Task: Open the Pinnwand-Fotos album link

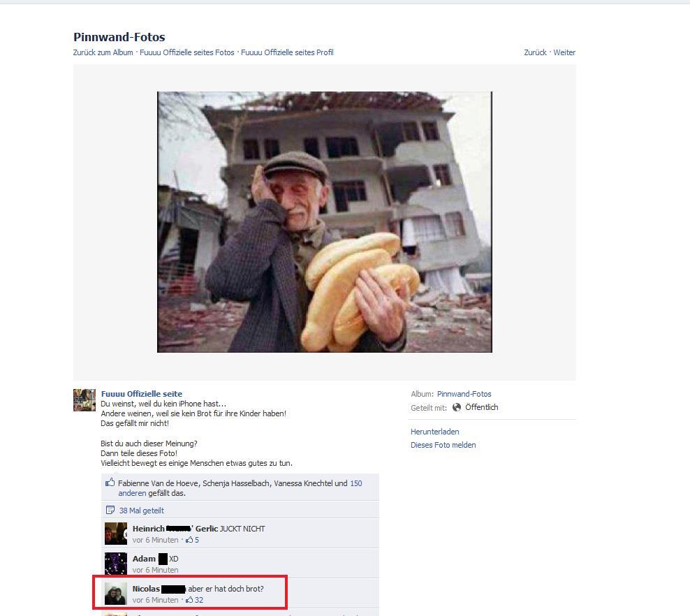Action: (x=464, y=394)
